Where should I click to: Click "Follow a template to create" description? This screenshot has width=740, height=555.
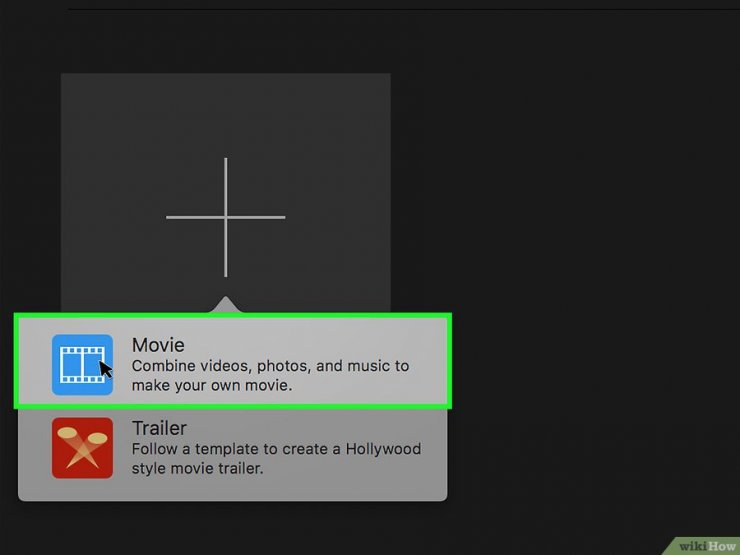(276, 459)
